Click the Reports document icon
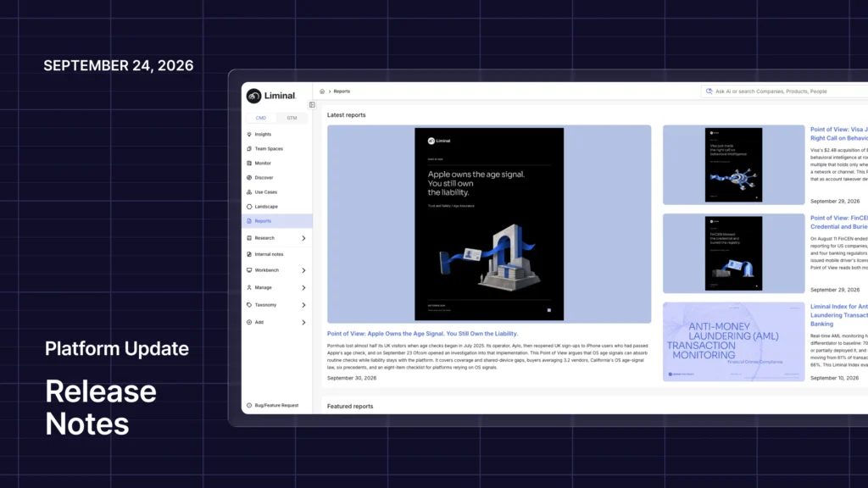Screen dimensions: 868x488 pos(249,221)
